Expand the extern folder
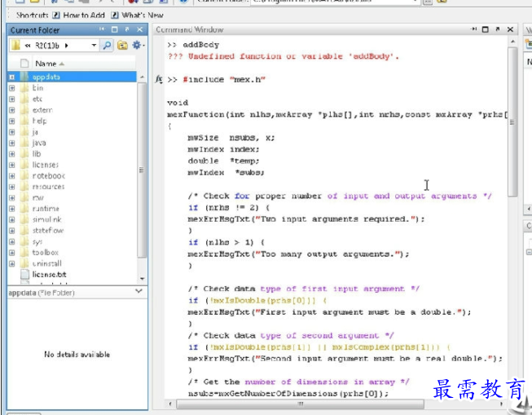 (12, 110)
